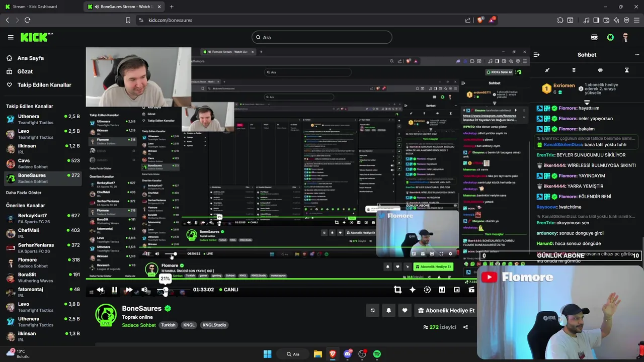Open Brave Wallet icon
Viewport: 644px width, 362px height.
tap(607, 20)
